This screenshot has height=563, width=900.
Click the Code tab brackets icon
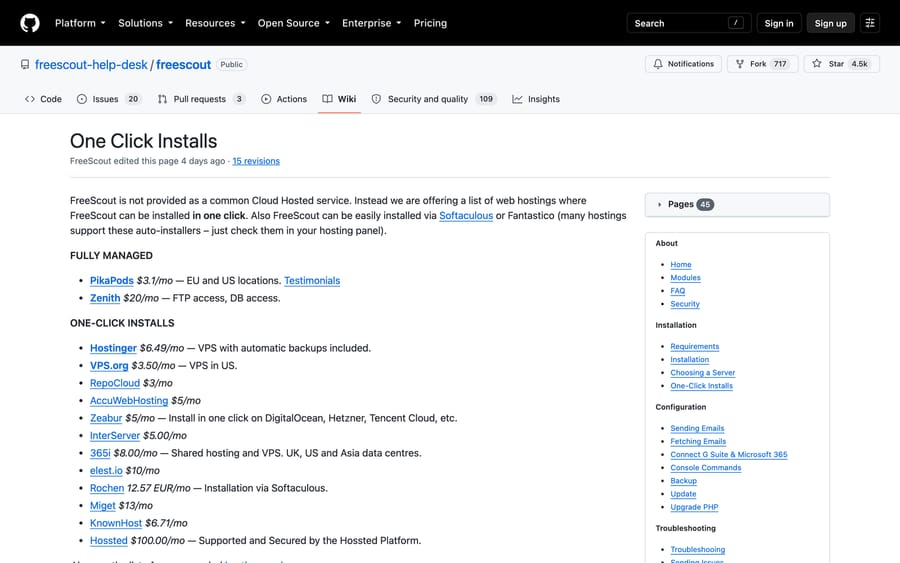point(30,99)
